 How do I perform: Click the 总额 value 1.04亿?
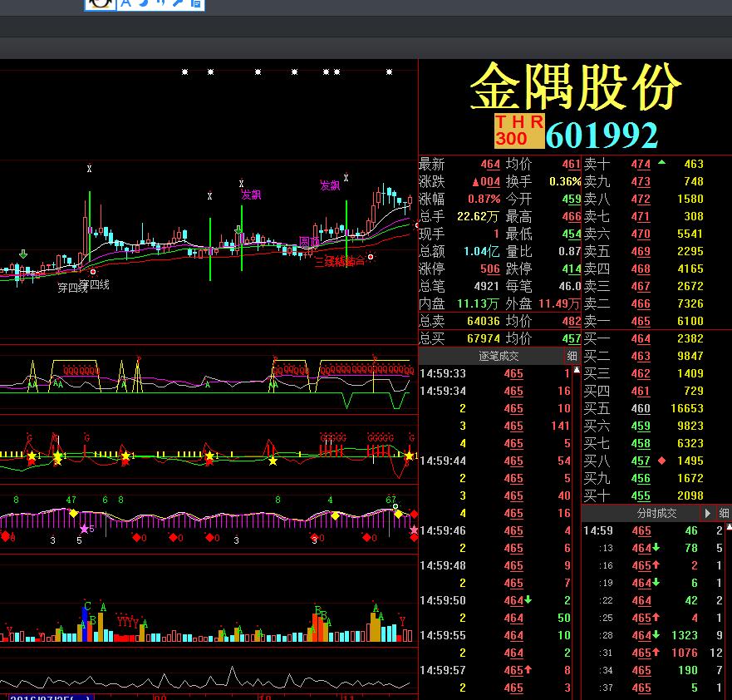coord(481,251)
